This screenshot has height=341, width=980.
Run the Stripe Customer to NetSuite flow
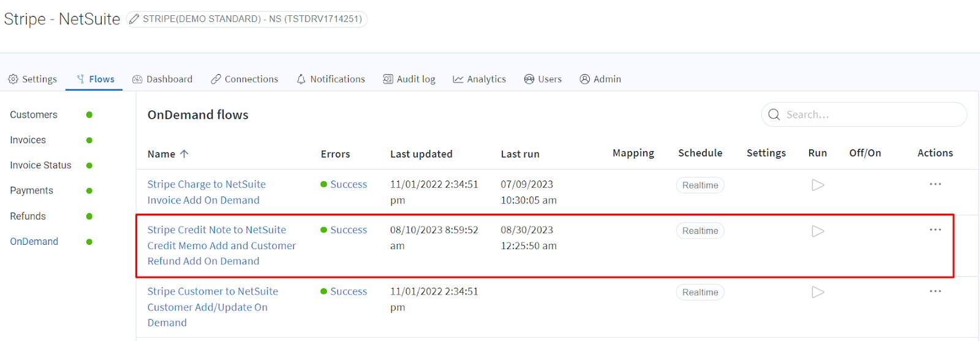pos(818,292)
